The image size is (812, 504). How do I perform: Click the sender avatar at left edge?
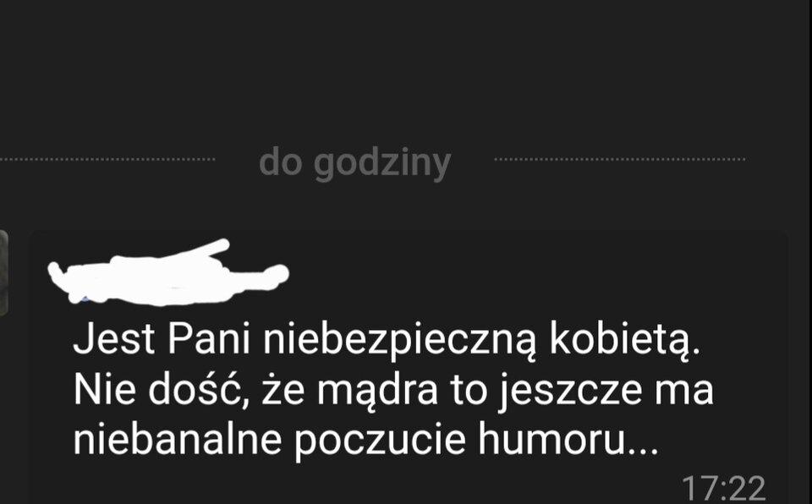coord(3,273)
